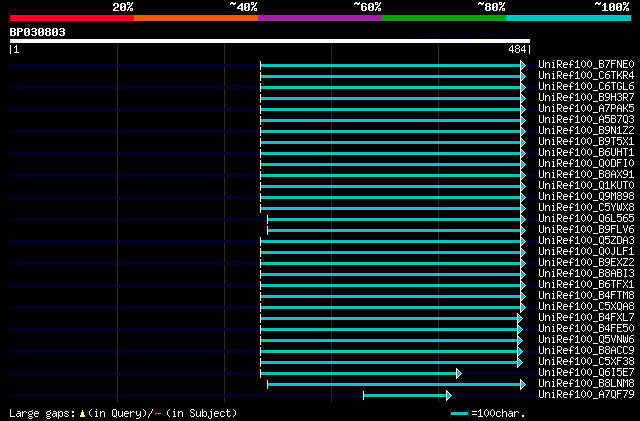Select the UniRef100_B9FLV6 label
The image size is (640, 421).
[x=586, y=230]
